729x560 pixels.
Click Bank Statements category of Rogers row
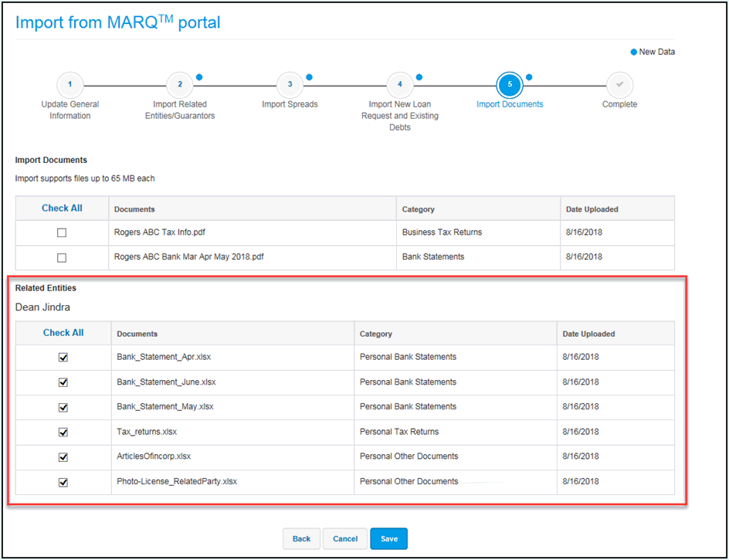(432, 256)
